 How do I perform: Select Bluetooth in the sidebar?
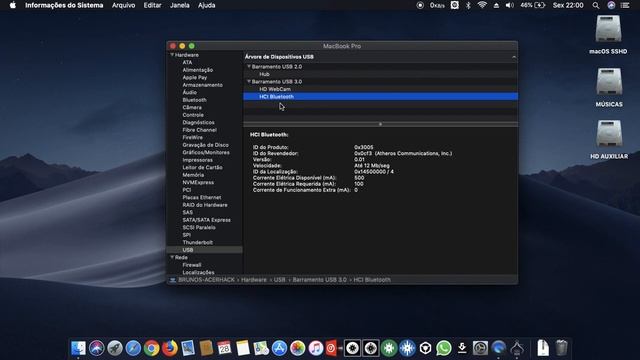click(194, 100)
